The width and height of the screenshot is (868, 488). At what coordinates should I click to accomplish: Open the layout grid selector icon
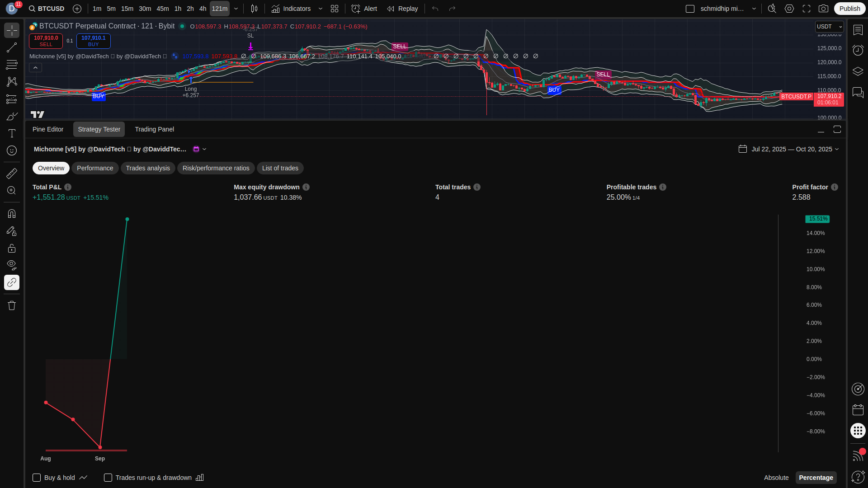[x=335, y=9]
